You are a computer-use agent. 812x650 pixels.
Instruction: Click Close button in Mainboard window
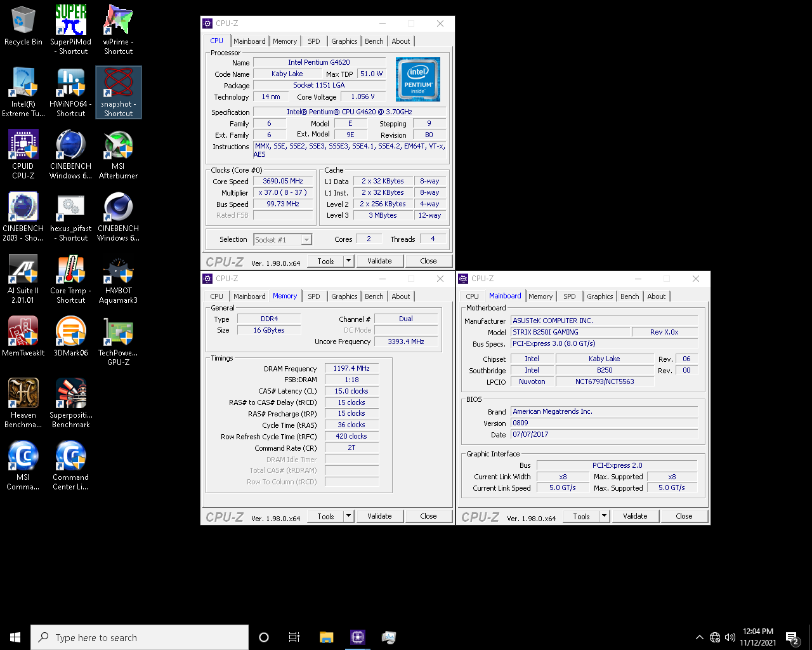[684, 516]
